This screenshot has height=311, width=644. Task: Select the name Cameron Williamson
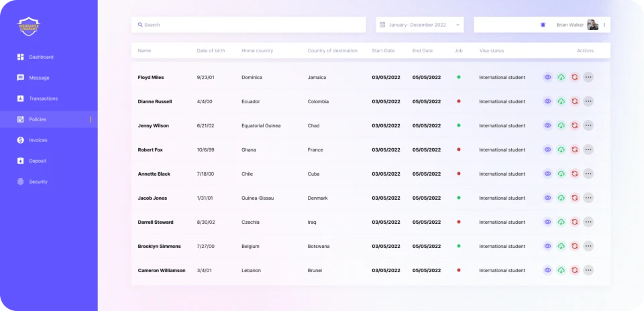[162, 270]
